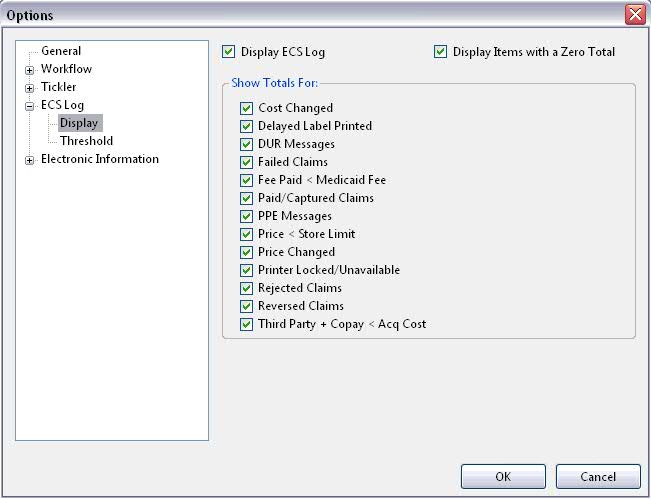651x499 pixels.
Task: Disable DUR Messages totals
Action: (x=246, y=144)
